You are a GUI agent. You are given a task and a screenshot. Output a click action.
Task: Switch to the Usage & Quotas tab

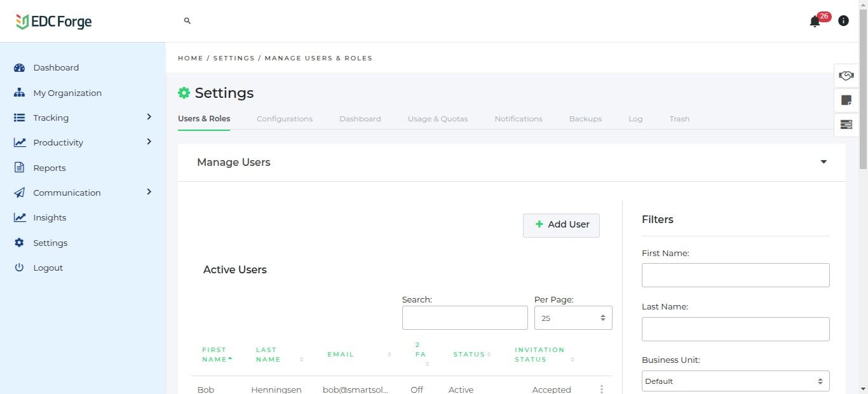pos(438,119)
